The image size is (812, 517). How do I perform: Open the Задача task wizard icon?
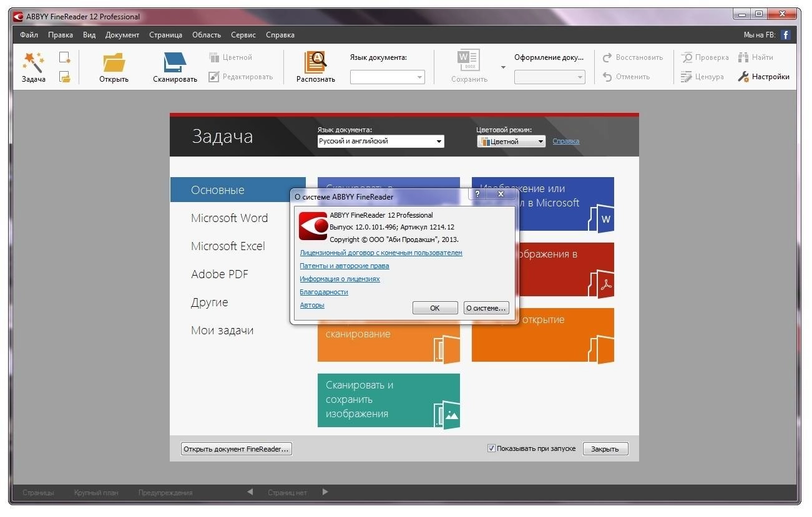pos(33,67)
